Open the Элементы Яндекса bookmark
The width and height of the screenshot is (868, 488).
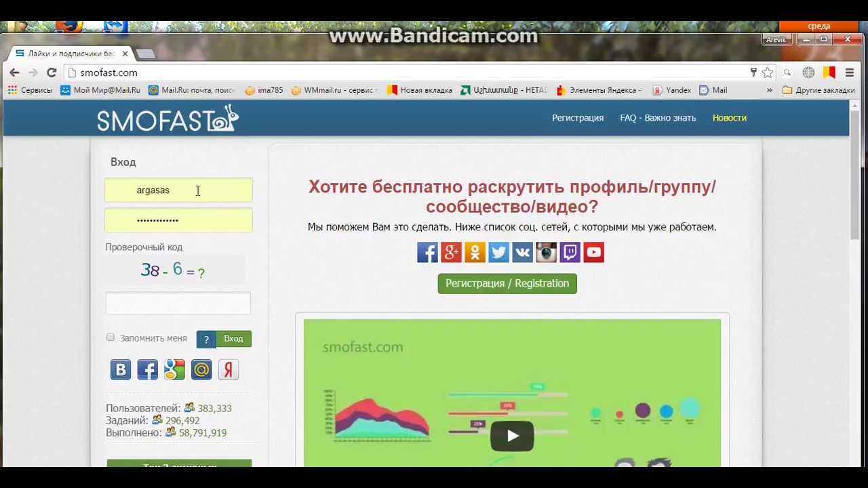click(599, 90)
